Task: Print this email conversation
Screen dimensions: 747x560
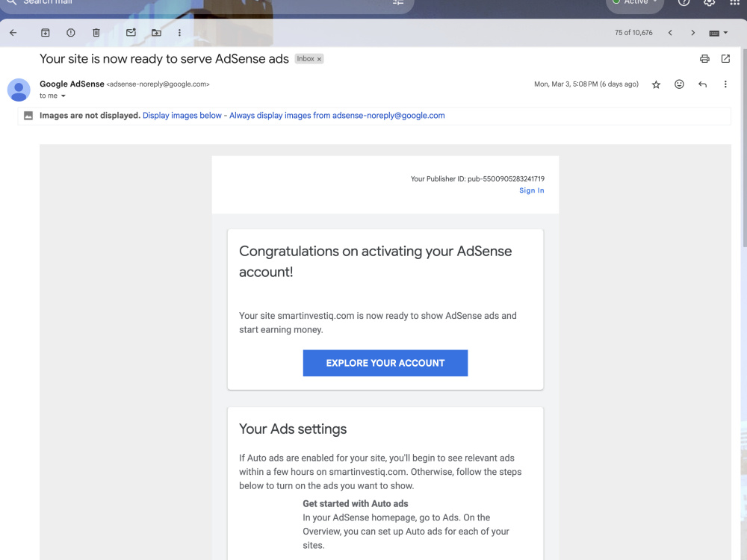Action: [704, 58]
